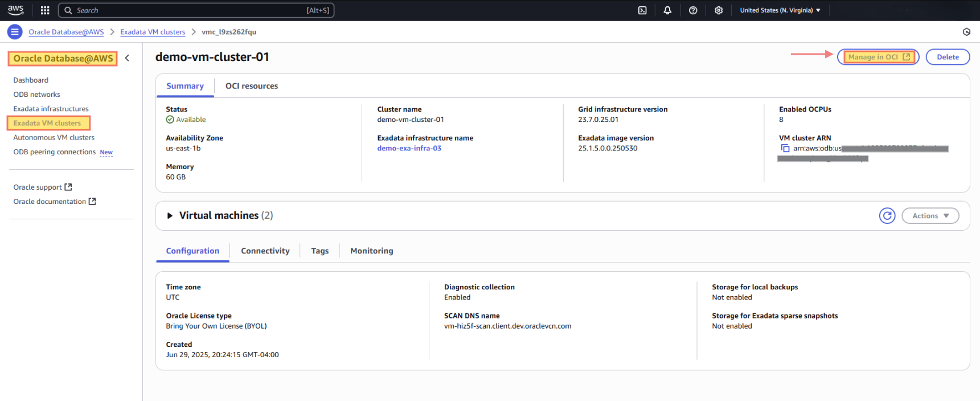Collapse the Oracle Database@AWS sidebar
The width and height of the screenshot is (980, 401).
coord(127,58)
